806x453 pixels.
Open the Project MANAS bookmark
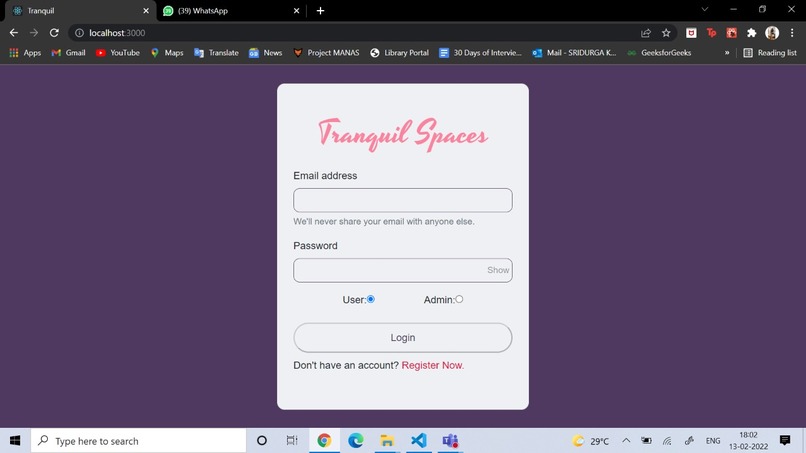pyautogui.click(x=326, y=52)
